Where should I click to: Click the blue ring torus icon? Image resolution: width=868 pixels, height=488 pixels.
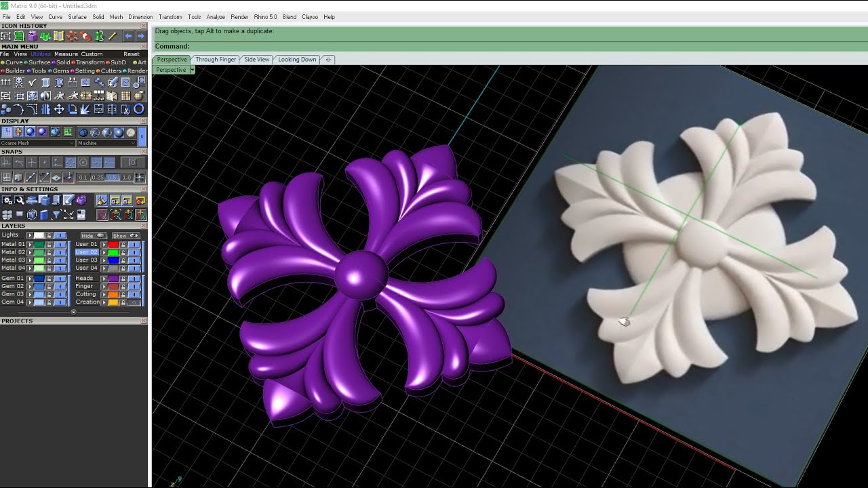point(138,108)
